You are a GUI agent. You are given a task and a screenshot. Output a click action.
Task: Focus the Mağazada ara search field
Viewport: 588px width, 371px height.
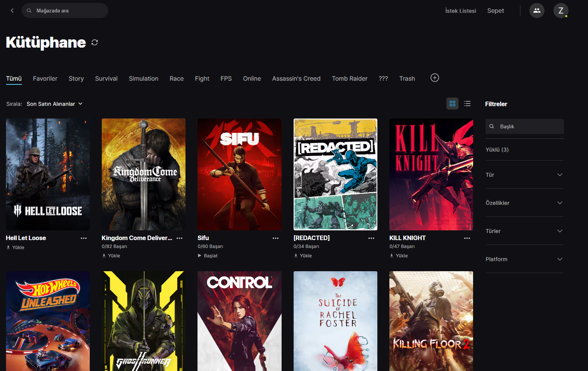pos(65,11)
